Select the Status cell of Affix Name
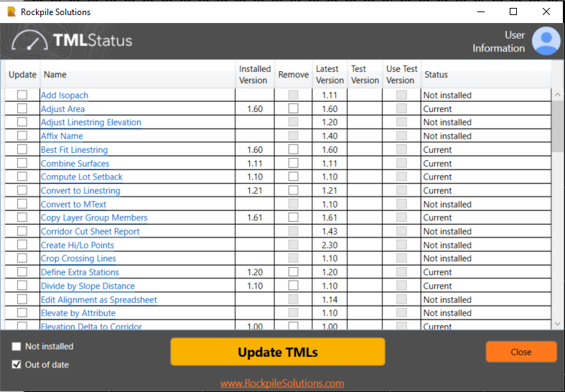Screen dimensions: 565x392 (x=486, y=136)
